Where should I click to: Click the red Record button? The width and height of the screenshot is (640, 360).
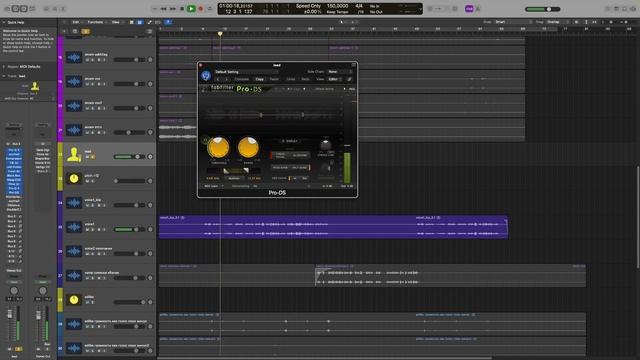pos(200,9)
